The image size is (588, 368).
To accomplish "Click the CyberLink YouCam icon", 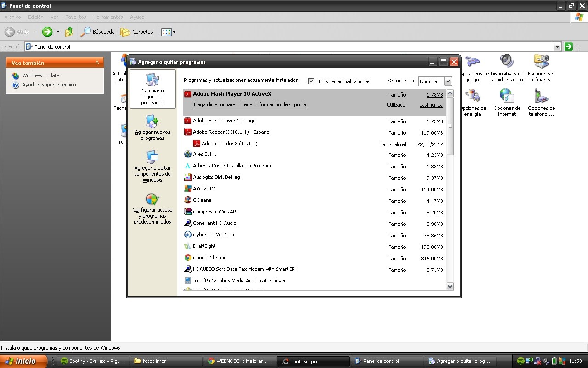I will pos(187,235).
